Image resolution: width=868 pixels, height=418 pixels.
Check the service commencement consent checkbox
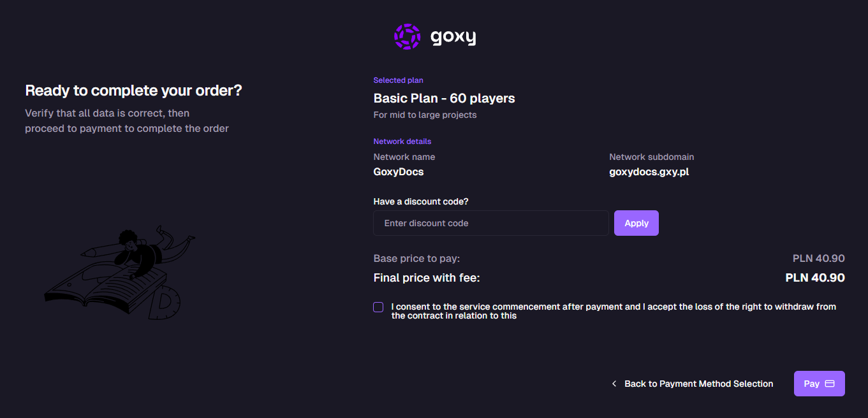pyautogui.click(x=378, y=306)
